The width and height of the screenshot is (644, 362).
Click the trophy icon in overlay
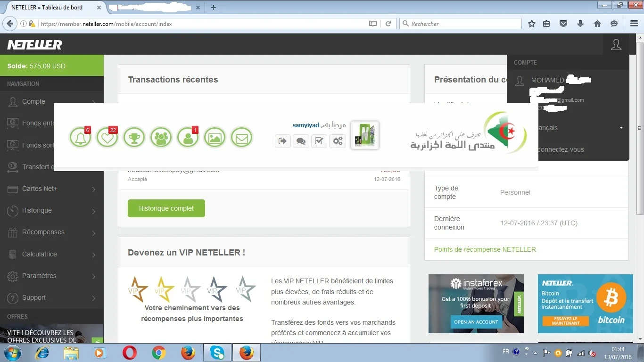[x=134, y=138]
